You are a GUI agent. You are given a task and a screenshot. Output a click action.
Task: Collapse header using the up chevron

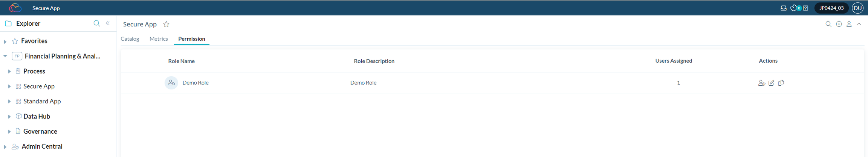pos(859,24)
